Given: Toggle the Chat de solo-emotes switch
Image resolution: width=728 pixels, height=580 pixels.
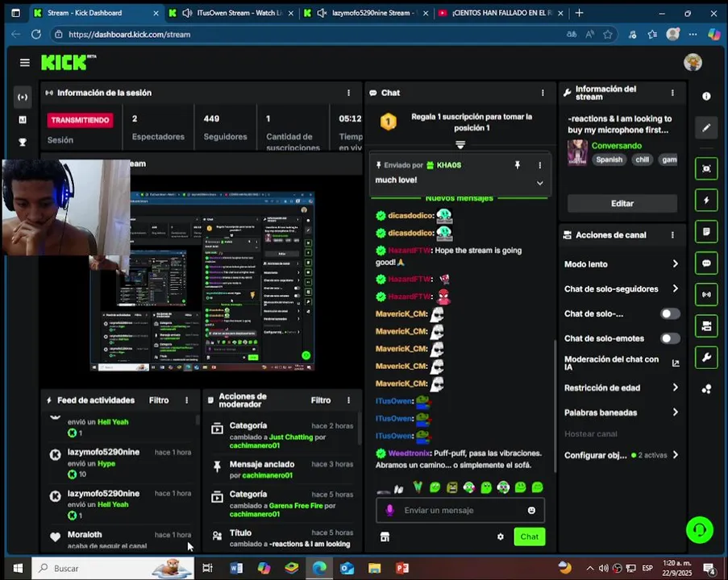Looking at the screenshot, I should point(670,338).
